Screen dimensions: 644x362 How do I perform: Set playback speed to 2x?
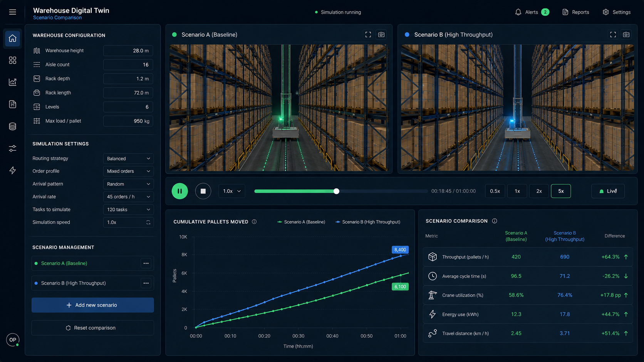[539, 191]
